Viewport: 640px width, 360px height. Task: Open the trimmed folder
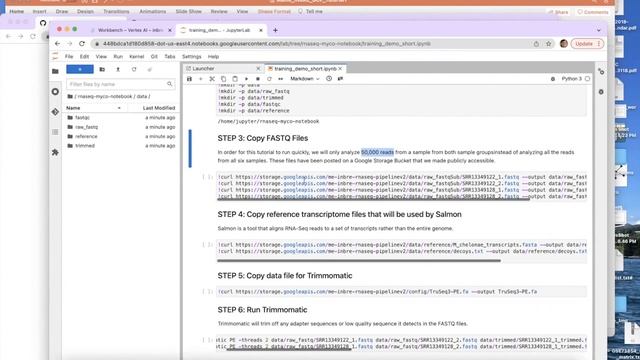click(x=121, y=146)
